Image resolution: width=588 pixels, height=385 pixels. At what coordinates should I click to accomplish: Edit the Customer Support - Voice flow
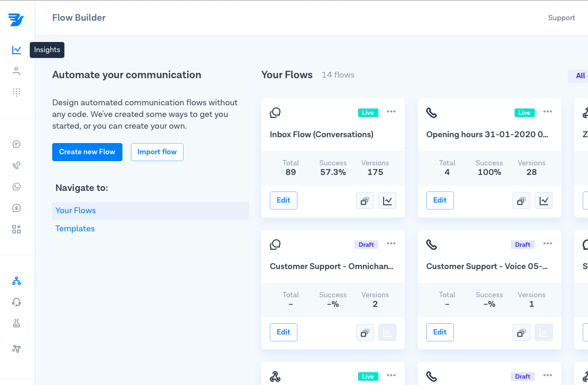click(440, 332)
